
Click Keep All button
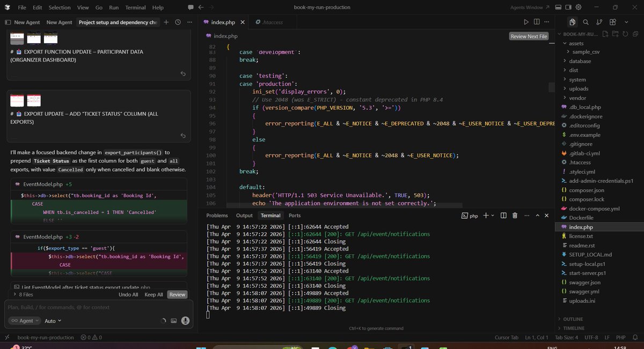click(153, 294)
